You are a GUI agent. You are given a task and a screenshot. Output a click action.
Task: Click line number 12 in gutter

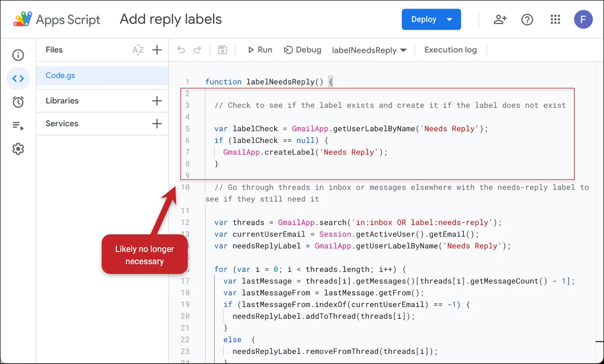(x=185, y=223)
